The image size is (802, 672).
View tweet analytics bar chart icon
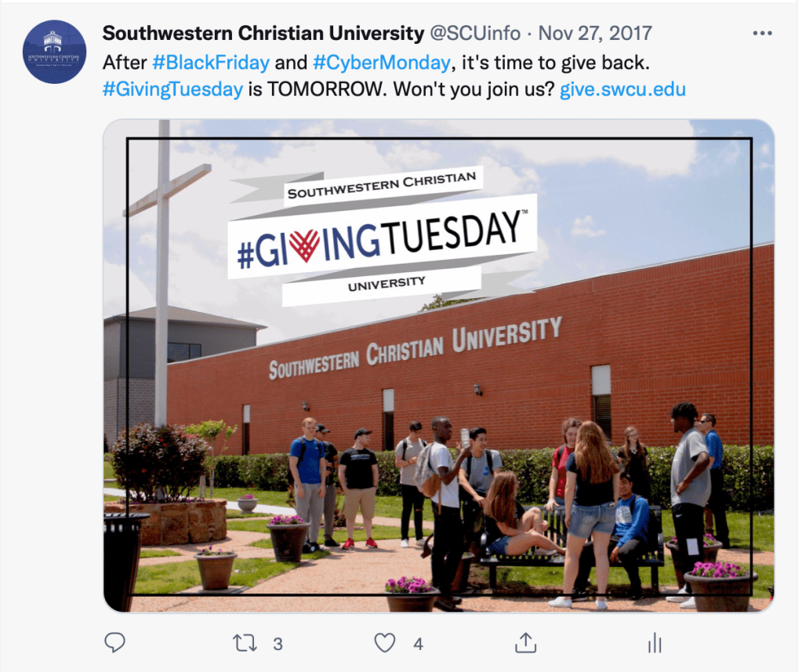655,643
